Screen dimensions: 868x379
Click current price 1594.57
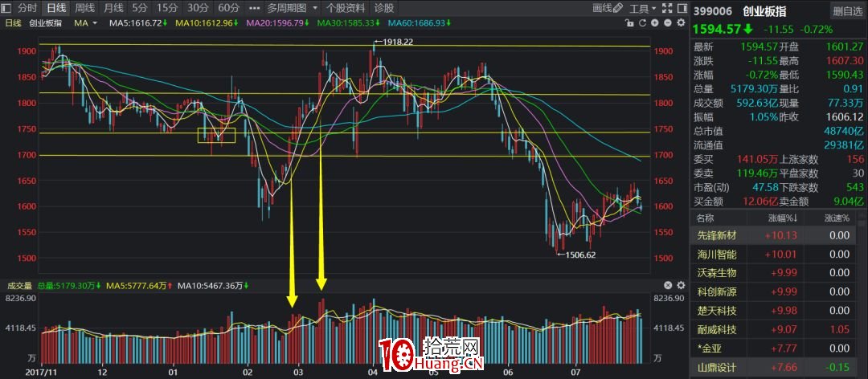718,28
